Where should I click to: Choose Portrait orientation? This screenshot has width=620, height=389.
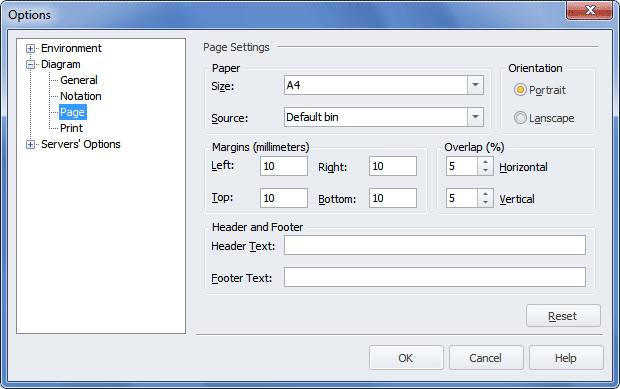coord(539,90)
